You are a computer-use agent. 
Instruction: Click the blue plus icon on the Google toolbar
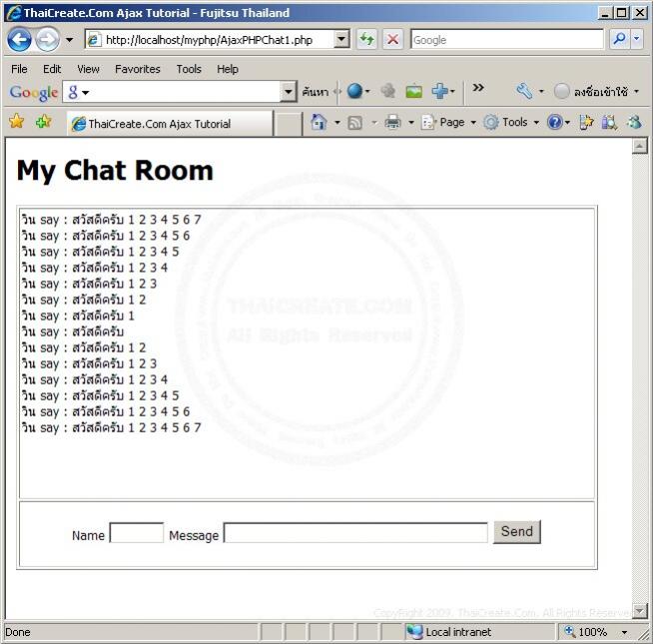pos(439,91)
